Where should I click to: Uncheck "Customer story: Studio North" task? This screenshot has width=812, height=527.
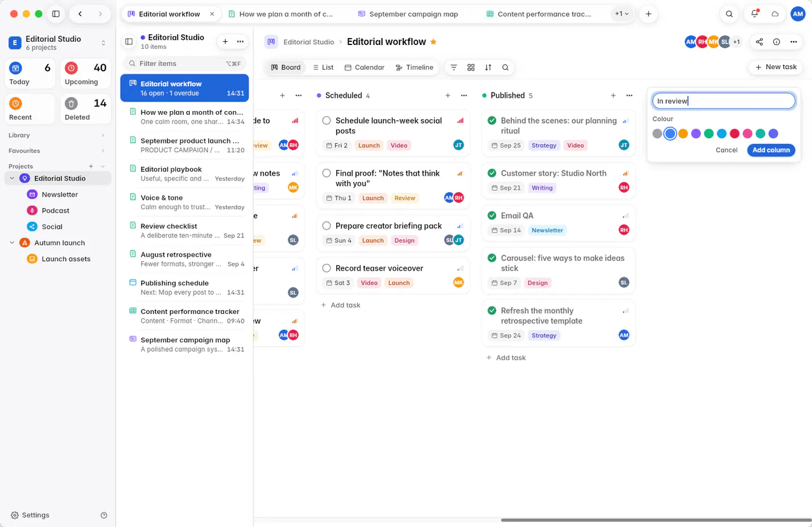[492, 173]
